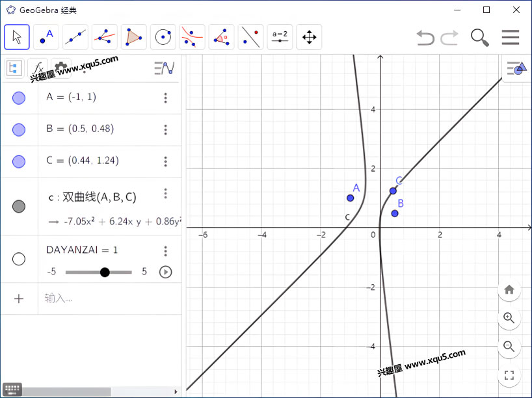532x398 pixels.
Task: Open more options for hyperbola c
Action: click(x=166, y=193)
